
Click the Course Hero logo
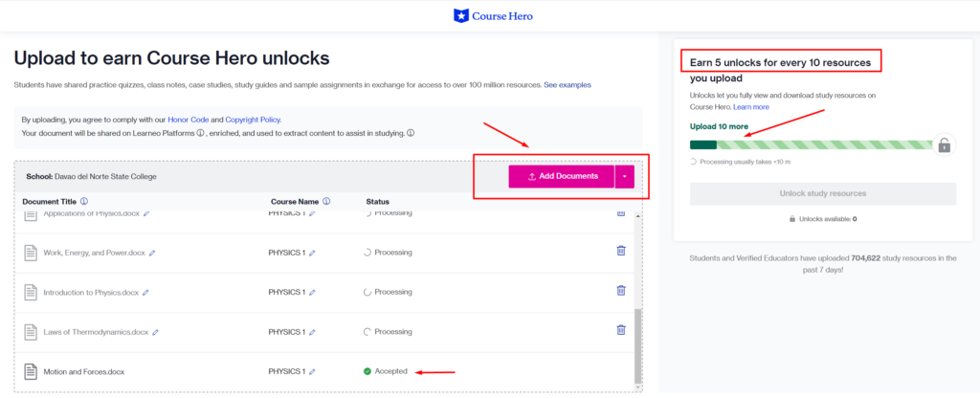pos(493,16)
